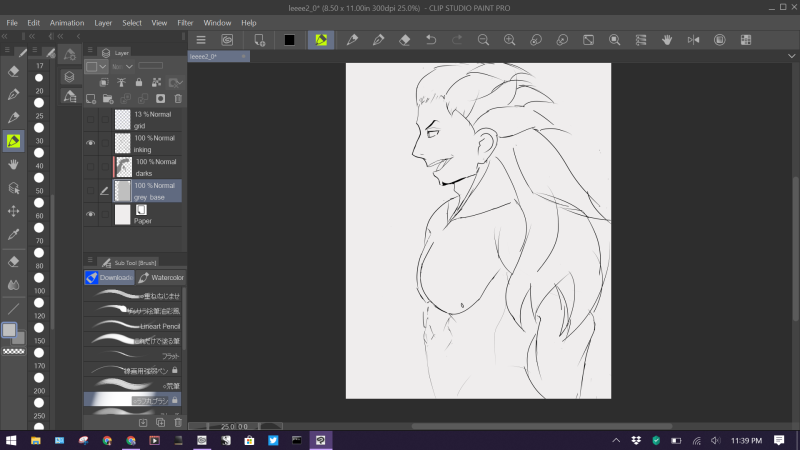This screenshot has width=800, height=450.
Task: Delete layer using trash icon in Layer panel
Action: click(x=178, y=98)
